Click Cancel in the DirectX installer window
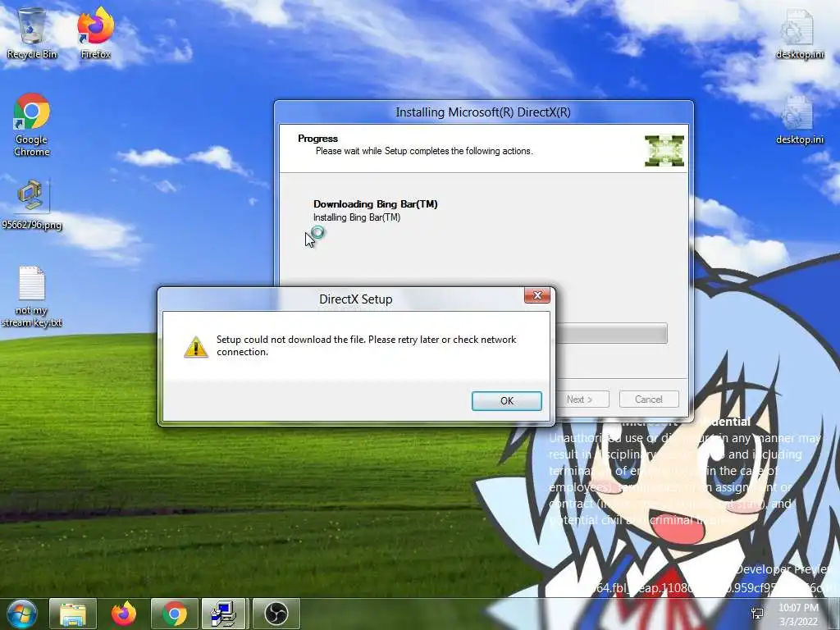The image size is (840, 630). [649, 399]
